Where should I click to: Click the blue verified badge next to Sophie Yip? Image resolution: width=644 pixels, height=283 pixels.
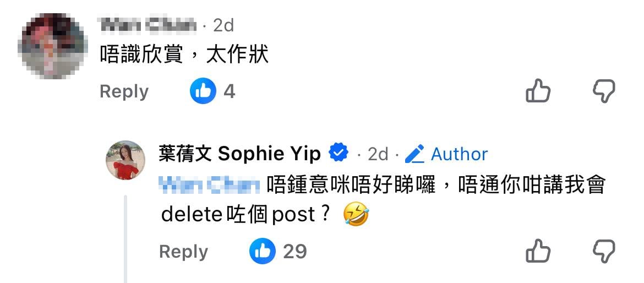tap(339, 154)
